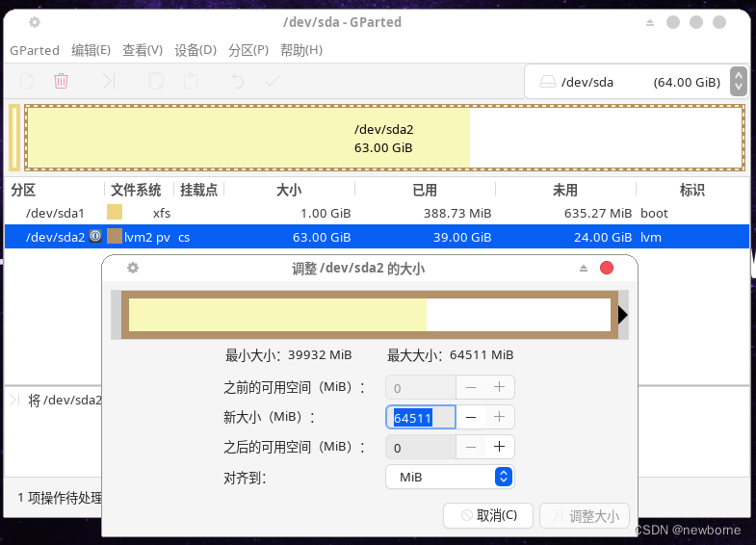
Task: Click the apply all operations checkmark
Action: tap(273, 81)
